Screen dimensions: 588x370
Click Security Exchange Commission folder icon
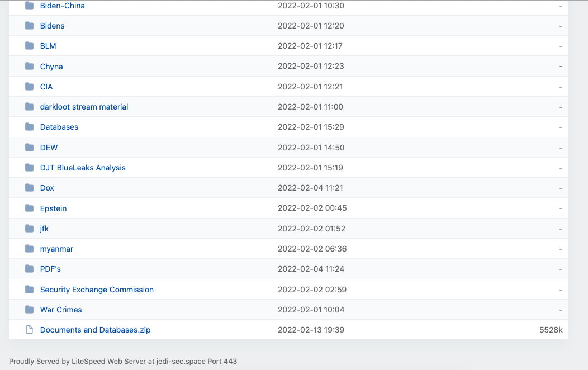pos(29,290)
